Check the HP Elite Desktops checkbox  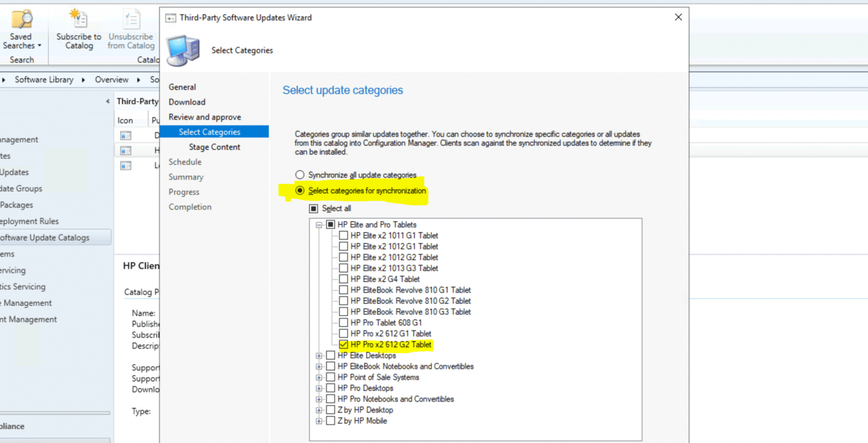point(331,355)
